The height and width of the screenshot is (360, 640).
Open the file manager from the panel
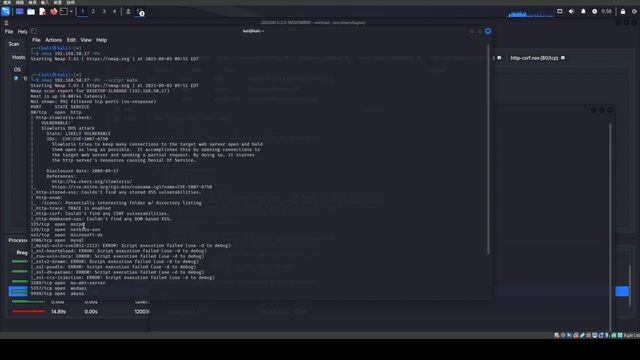[x=31, y=11]
